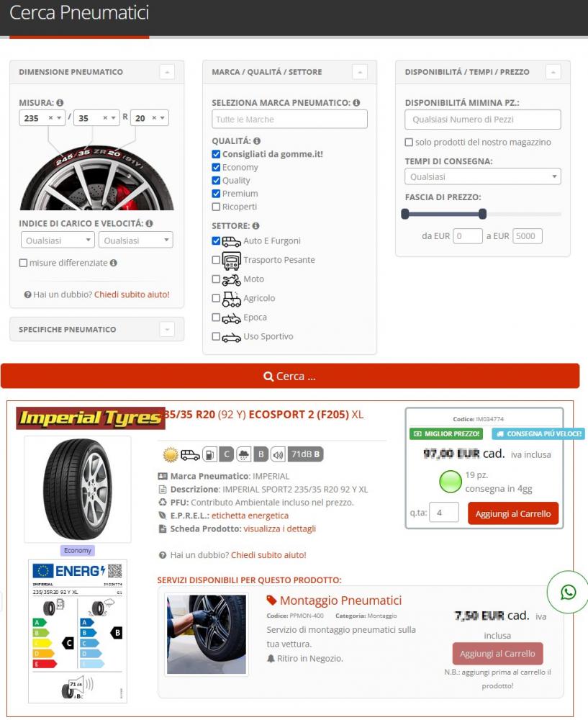Screen dimensions: 588x720
Task: Click the wet grip rating rain icon
Action: point(244,454)
